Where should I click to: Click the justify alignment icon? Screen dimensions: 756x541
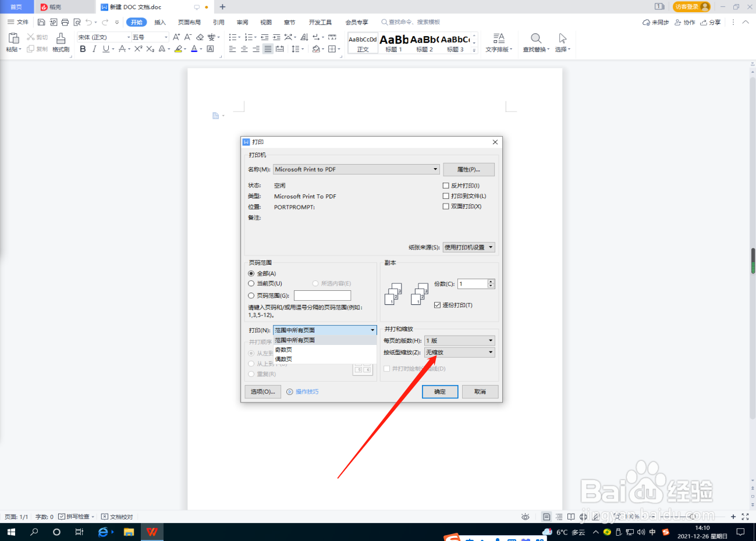coord(268,49)
